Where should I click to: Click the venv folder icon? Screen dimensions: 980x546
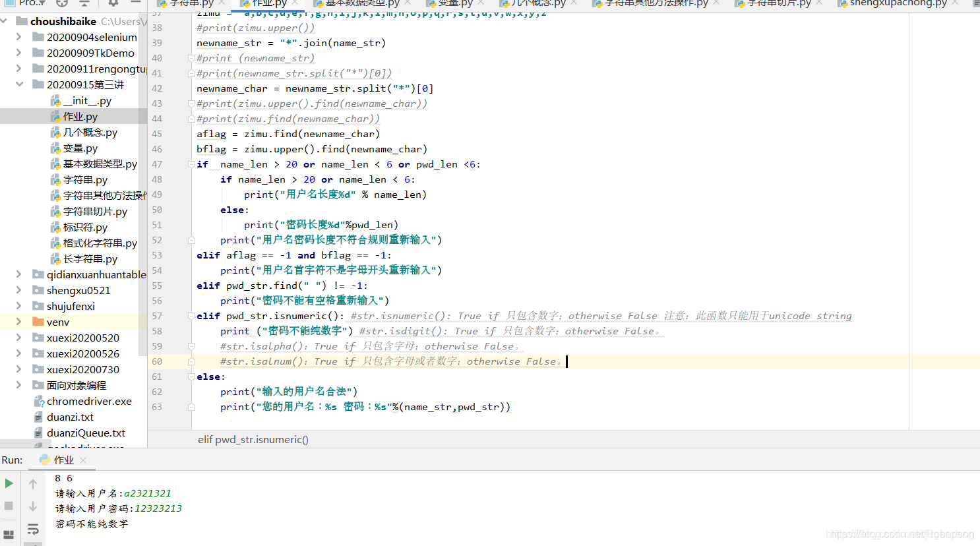coord(38,322)
